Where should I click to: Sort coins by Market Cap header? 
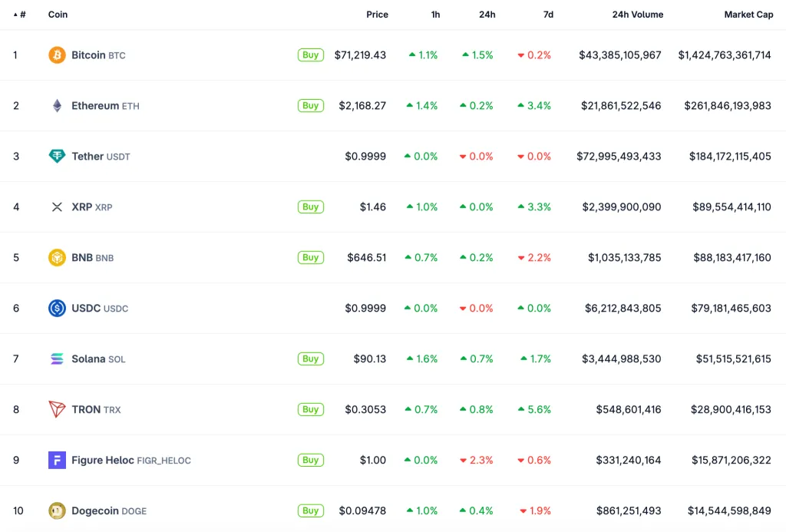point(748,15)
